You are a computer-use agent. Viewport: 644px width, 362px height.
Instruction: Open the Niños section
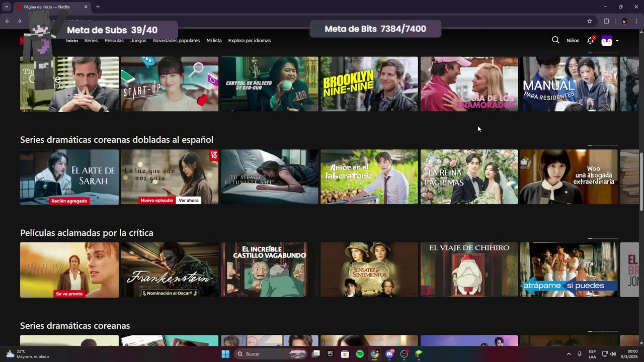573,41
